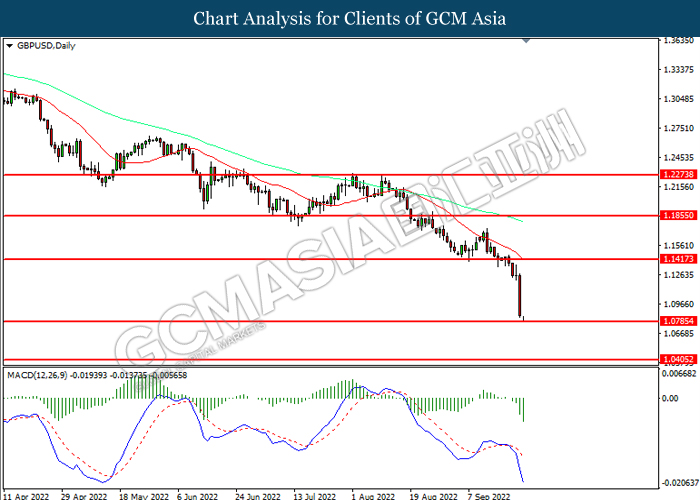The height and width of the screenshot is (500, 700).
Task: Click the 1.07854 red horizontal support line
Action: click(x=330, y=321)
